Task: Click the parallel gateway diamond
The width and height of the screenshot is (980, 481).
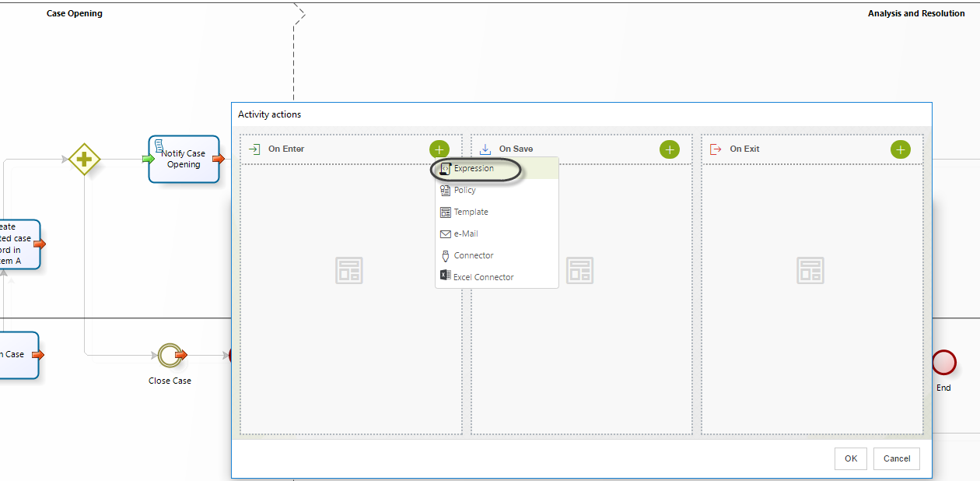Action: (x=84, y=159)
